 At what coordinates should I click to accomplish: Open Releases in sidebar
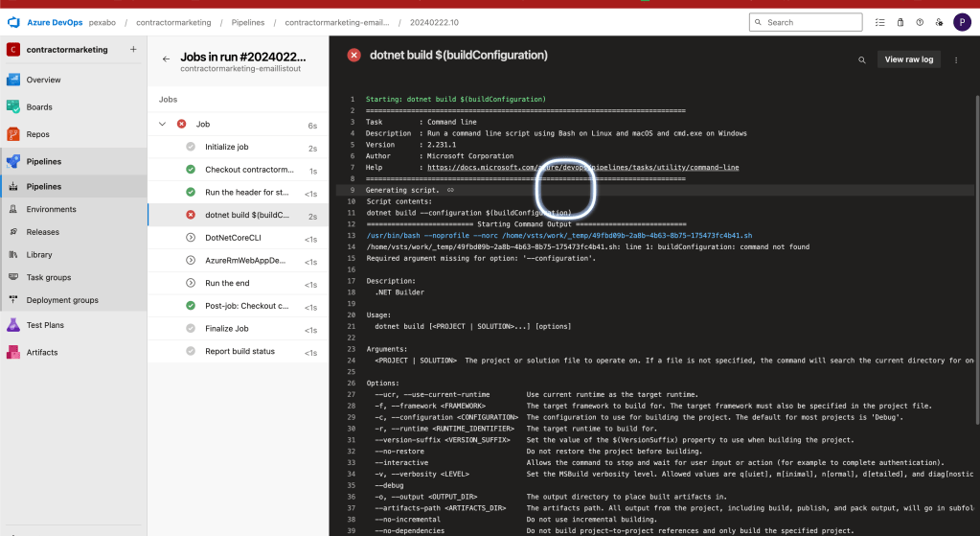pos(74,231)
